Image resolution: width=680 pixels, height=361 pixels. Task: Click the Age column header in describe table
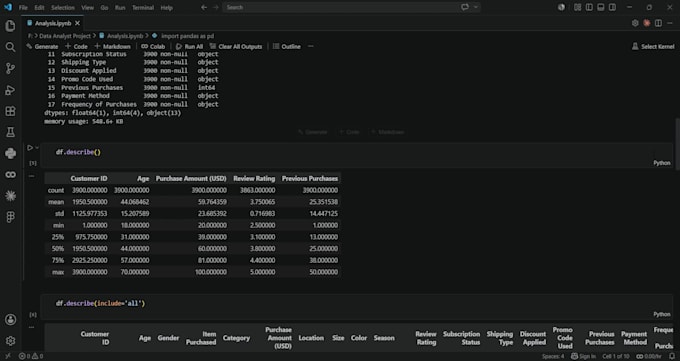[143, 178]
